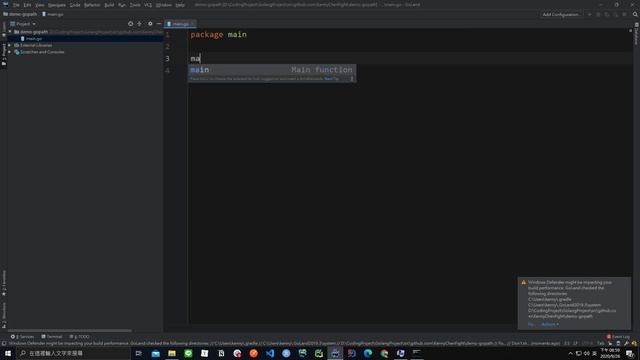Click line 1 'package main' in editor
The width and height of the screenshot is (640, 360).
coord(218,35)
